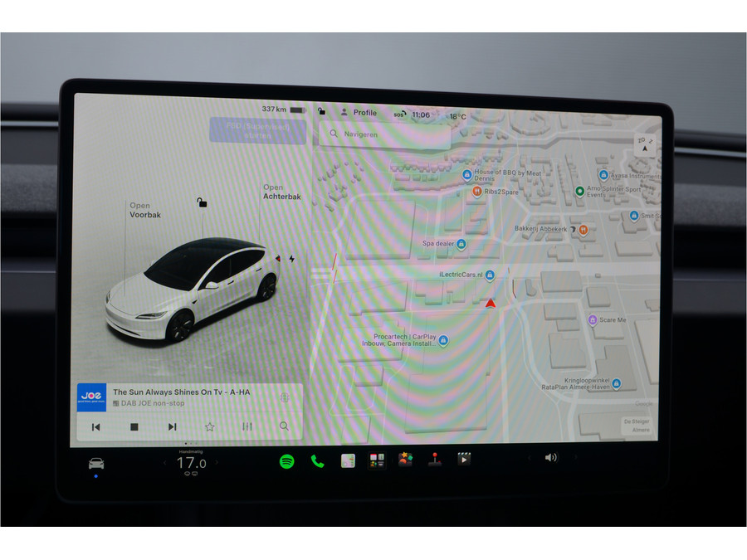Toggle the door lock icon above the car
Viewport: 747px width, 560px height.
tap(202, 203)
